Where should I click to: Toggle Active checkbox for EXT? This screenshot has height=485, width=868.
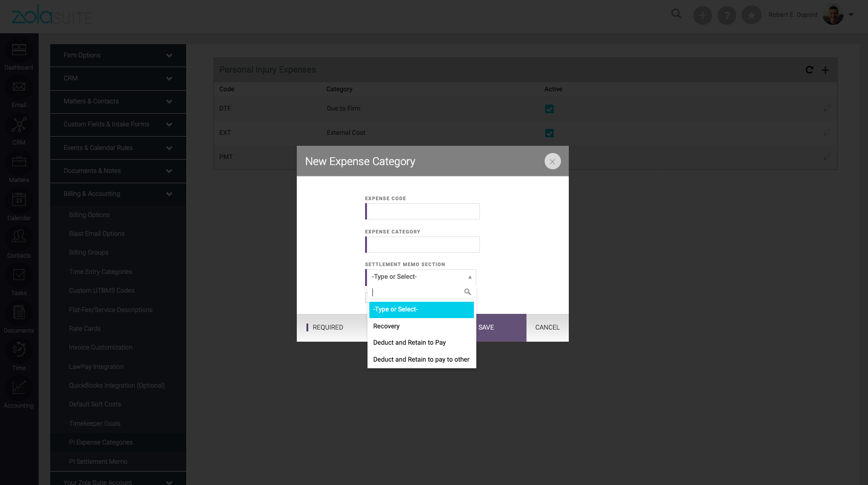[x=549, y=133]
